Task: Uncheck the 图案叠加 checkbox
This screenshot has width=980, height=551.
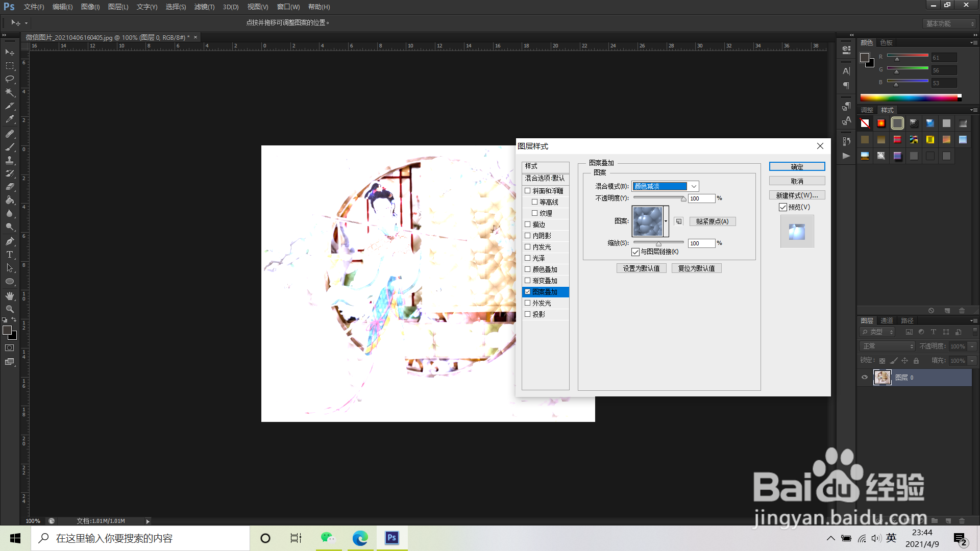Action: click(x=528, y=292)
